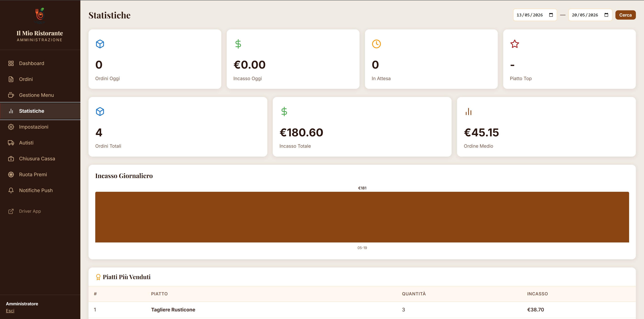Open the calendar picker on start date 13/05/2026
The image size is (644, 319).
coord(551,15)
